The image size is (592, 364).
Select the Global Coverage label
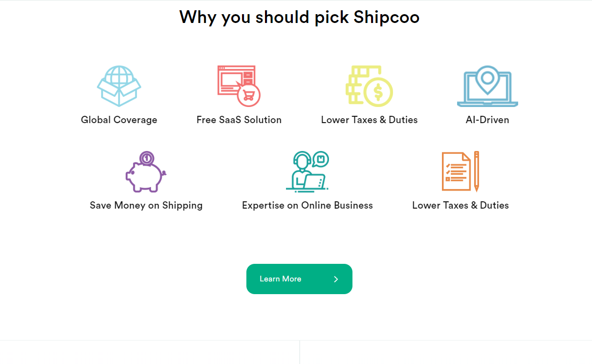coord(119,120)
